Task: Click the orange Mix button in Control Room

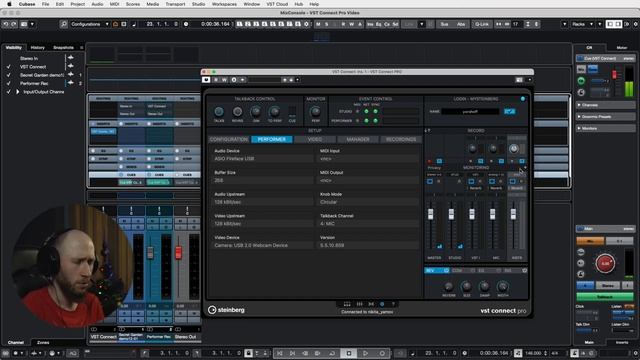Action: (590, 241)
